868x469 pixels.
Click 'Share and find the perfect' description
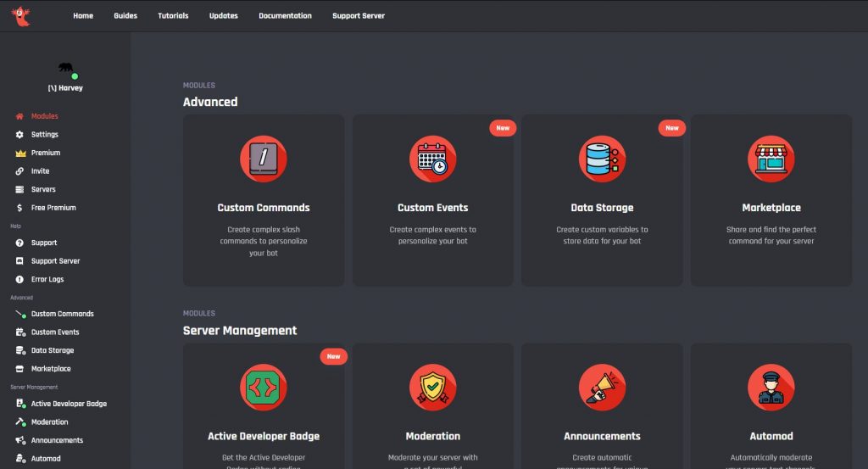pyautogui.click(x=771, y=235)
